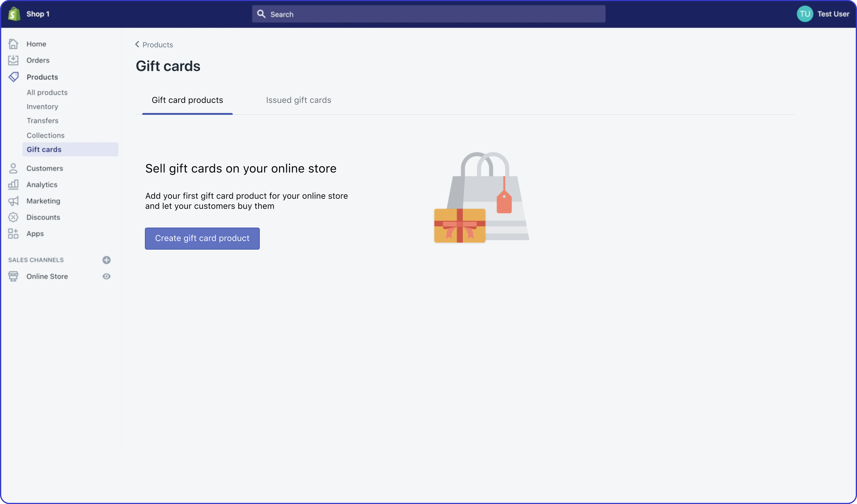Viewport: 857px width, 504px height.
Task: Open Marketing via megaphone icon
Action: [13, 201]
